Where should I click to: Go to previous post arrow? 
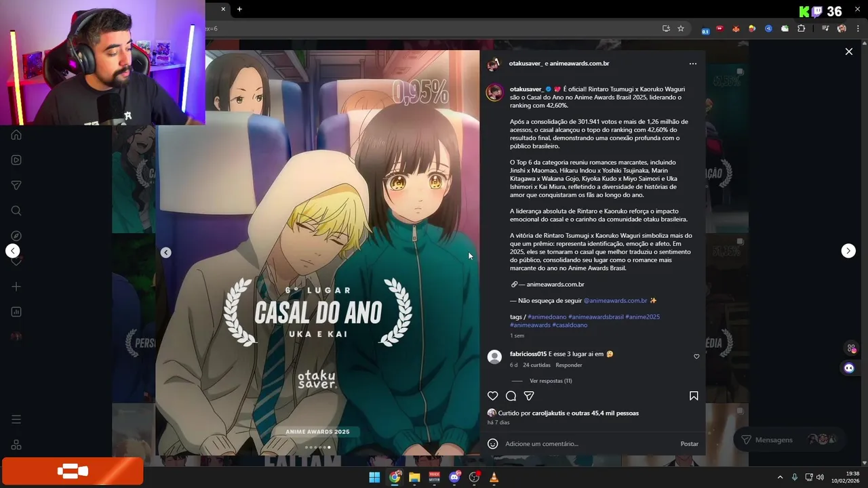coord(13,251)
